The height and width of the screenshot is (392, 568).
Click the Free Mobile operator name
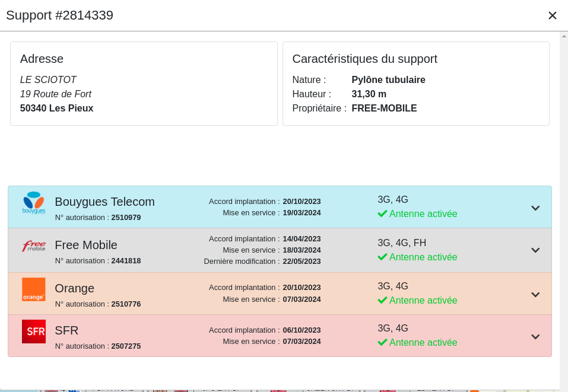pos(86,245)
